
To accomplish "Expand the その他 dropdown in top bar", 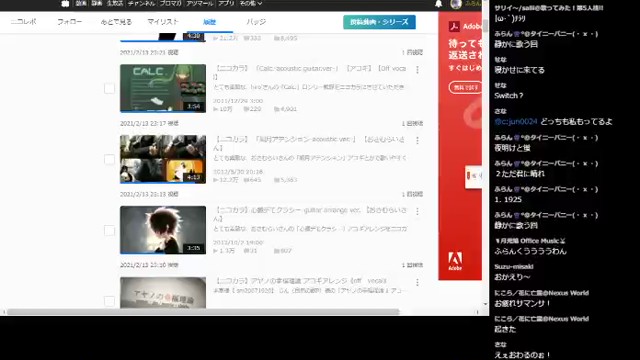I will click(251, 3).
